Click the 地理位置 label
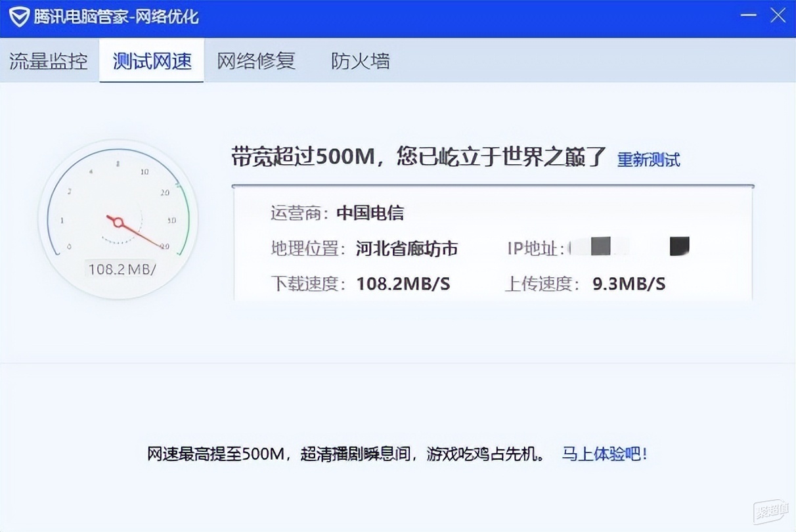This screenshot has width=796, height=532. coord(308,248)
